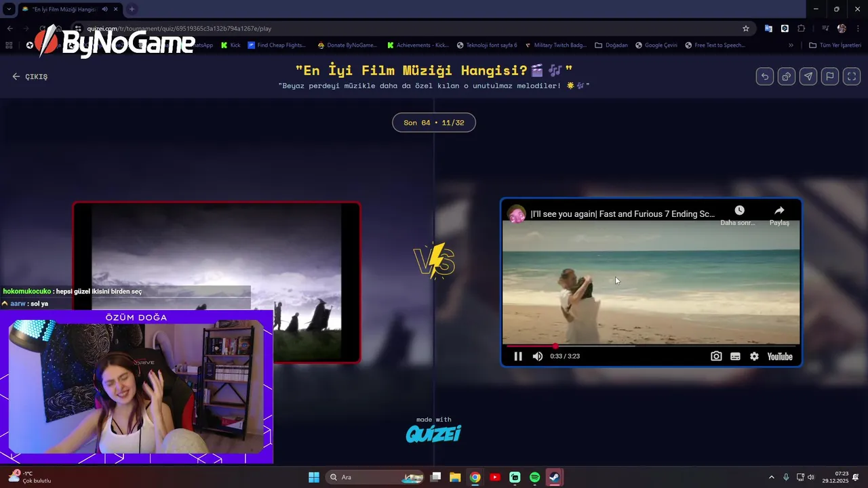Seek on the YouTube progress bar
The height and width of the screenshot is (488, 868).
(651, 346)
